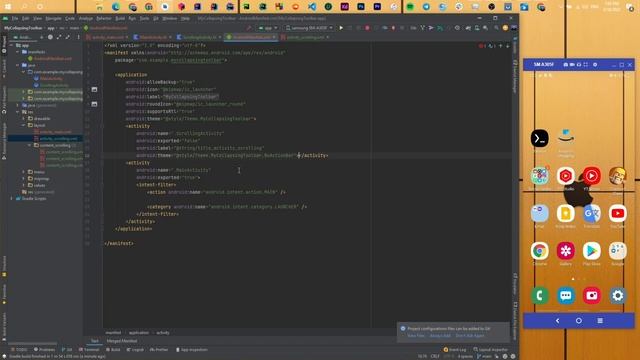The image size is (640, 360).
Task: Open the TODO tool window
Action: pyautogui.click(x=19, y=350)
